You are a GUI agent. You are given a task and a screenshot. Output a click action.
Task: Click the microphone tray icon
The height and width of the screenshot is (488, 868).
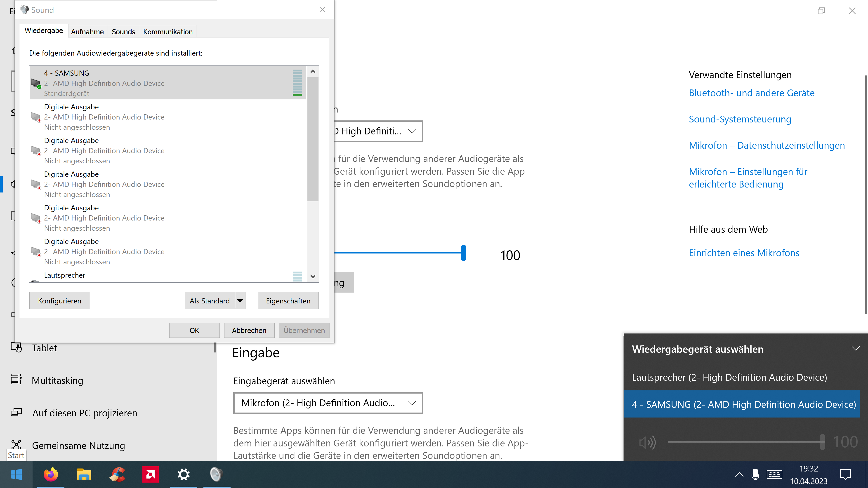tap(755, 474)
